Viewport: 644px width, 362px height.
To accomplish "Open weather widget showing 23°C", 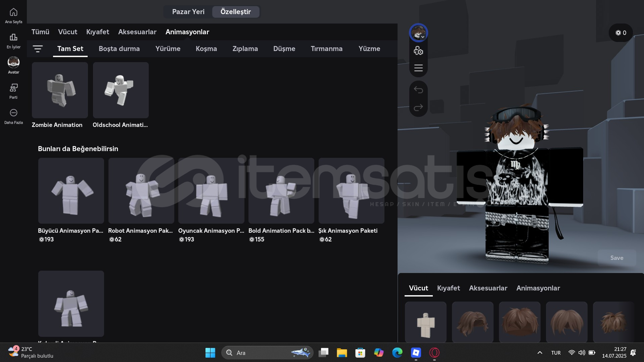I will (x=31, y=353).
